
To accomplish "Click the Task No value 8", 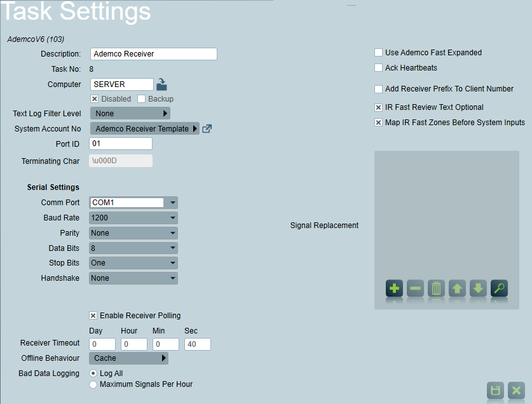I will pyautogui.click(x=92, y=69).
